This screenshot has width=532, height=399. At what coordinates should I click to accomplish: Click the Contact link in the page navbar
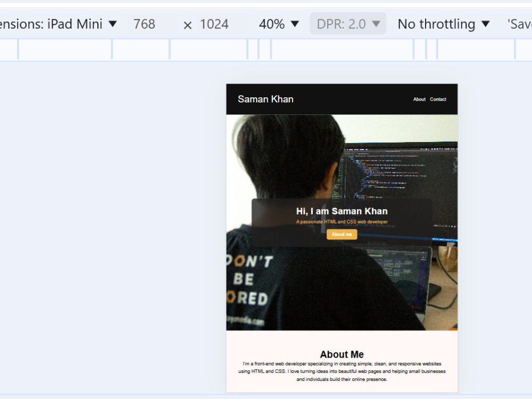coord(438,99)
